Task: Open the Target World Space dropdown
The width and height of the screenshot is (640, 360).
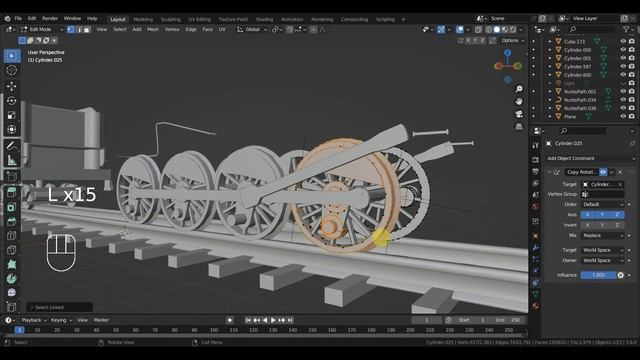Action: (602, 250)
